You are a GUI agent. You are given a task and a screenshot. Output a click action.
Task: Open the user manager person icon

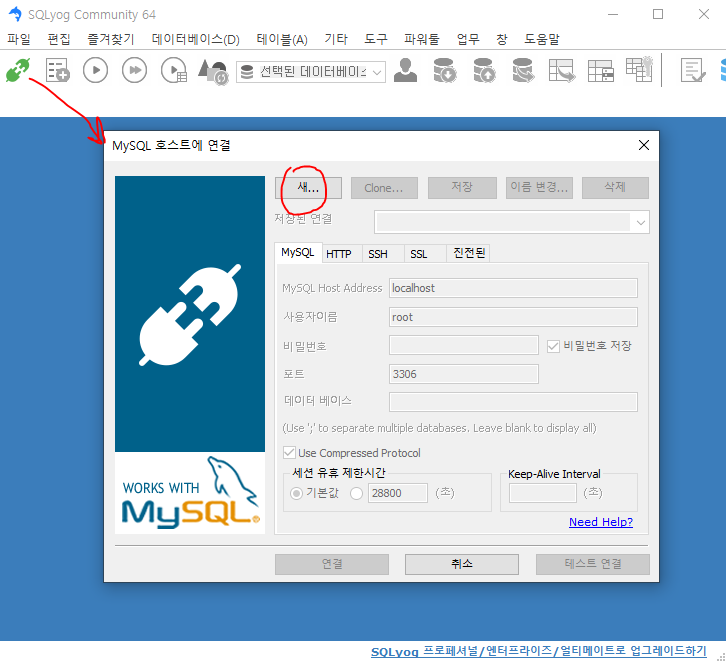point(406,70)
